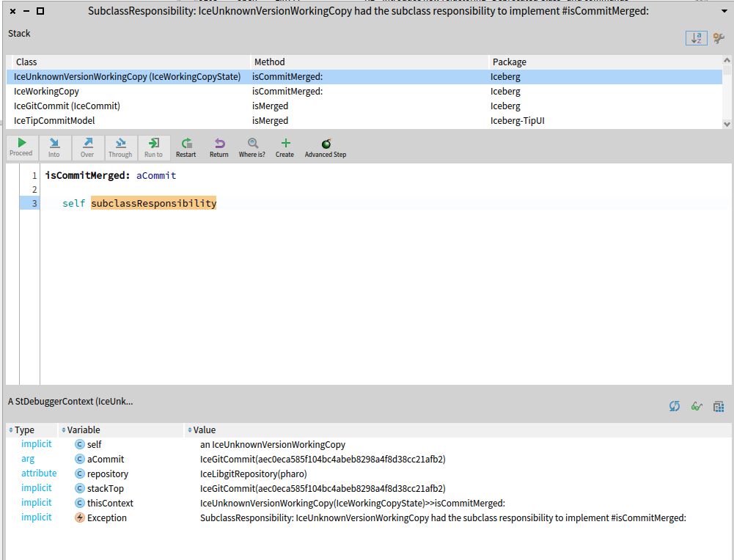Click 'an IceUnknownVersionWorkingCopy' value
Screen dimensions: 734x560
pyautogui.click(x=273, y=444)
